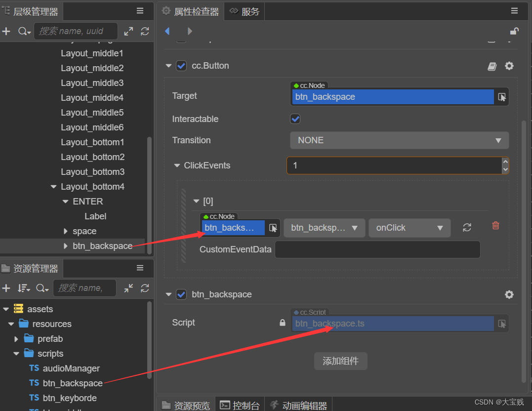Viewport: 532px width, 411px height.
Task: Open the asset sort order icon
Action: 23,288
